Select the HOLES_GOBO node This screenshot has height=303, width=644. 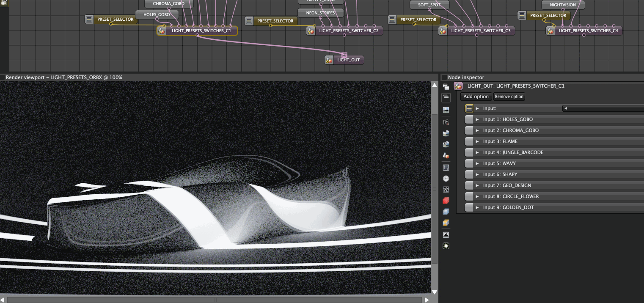(x=157, y=14)
